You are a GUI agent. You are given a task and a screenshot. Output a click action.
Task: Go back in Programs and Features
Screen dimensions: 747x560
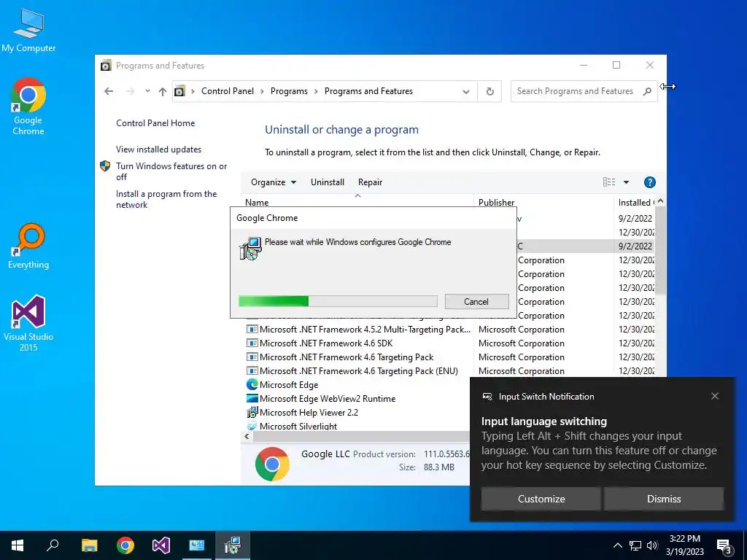coord(109,91)
